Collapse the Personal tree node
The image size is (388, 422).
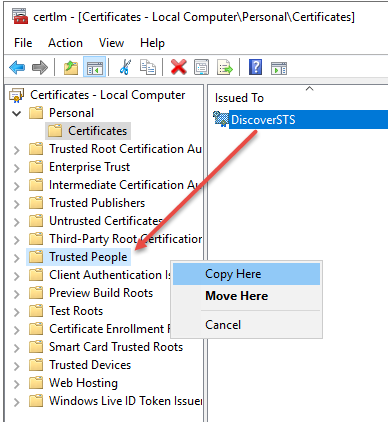[x=16, y=113]
